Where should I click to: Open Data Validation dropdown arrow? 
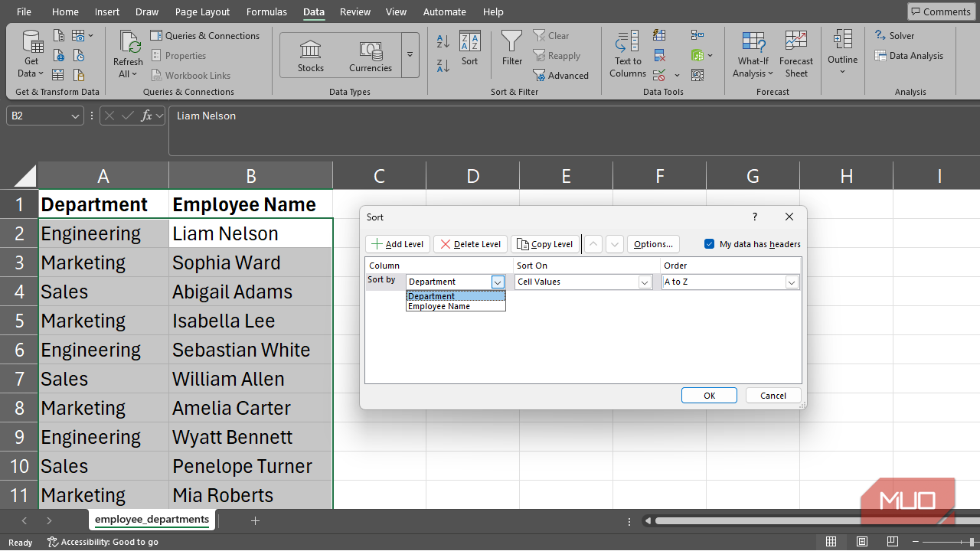click(677, 75)
